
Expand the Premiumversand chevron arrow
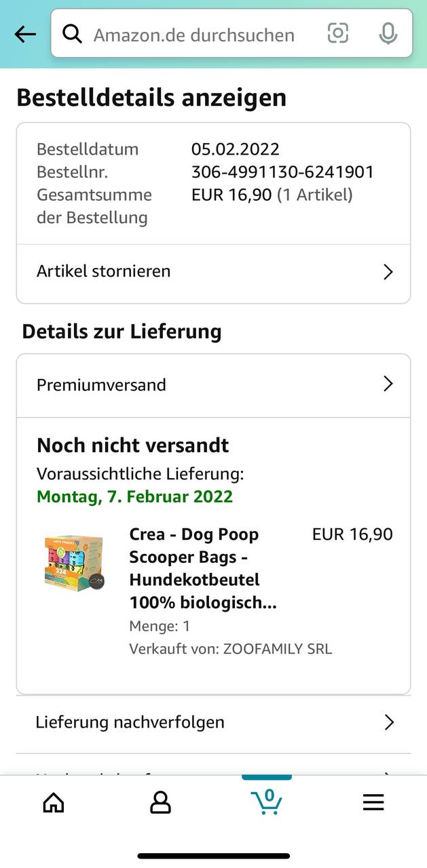click(x=388, y=384)
